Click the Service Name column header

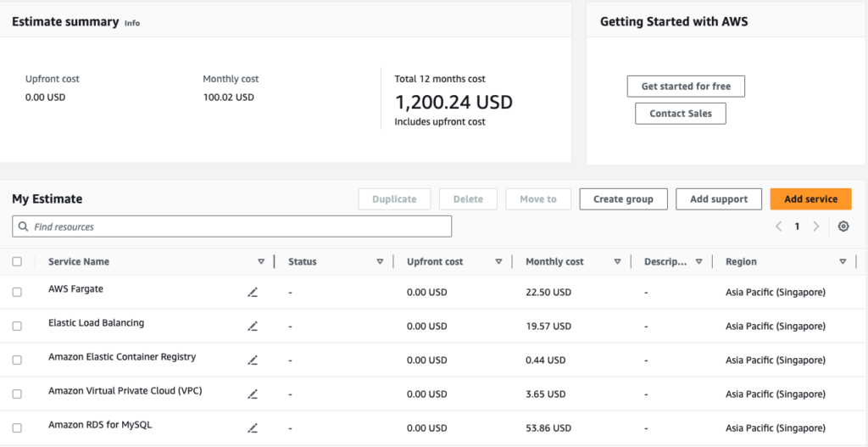(79, 261)
